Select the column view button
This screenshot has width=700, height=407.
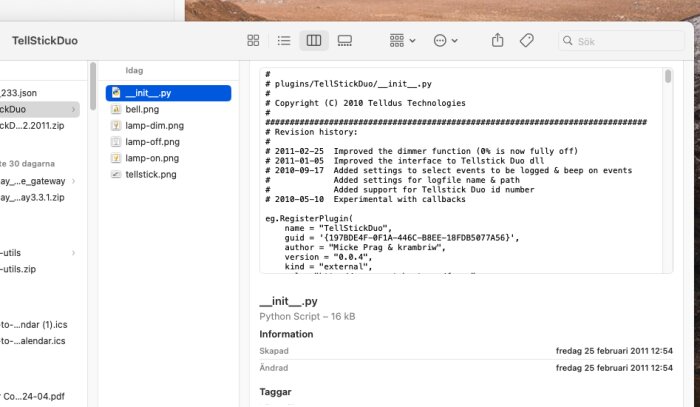click(314, 41)
